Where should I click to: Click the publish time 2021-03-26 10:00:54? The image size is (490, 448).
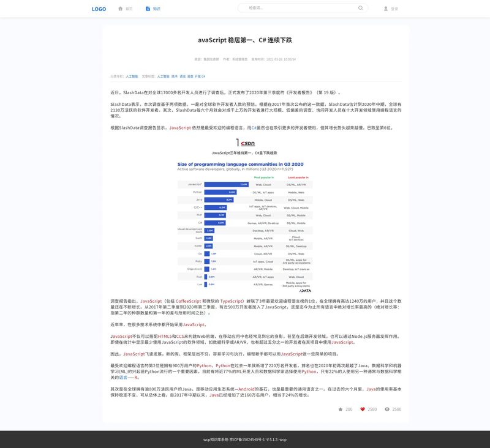[x=281, y=59]
